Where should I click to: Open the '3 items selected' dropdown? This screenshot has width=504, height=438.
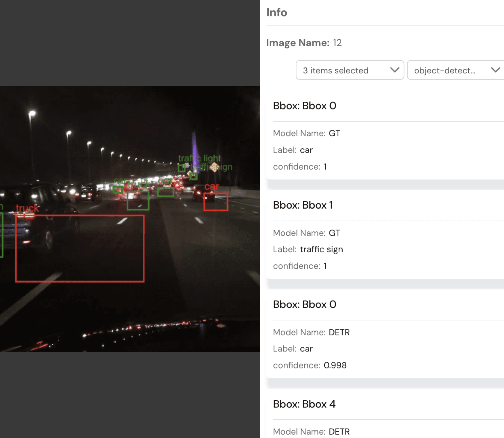coord(350,70)
